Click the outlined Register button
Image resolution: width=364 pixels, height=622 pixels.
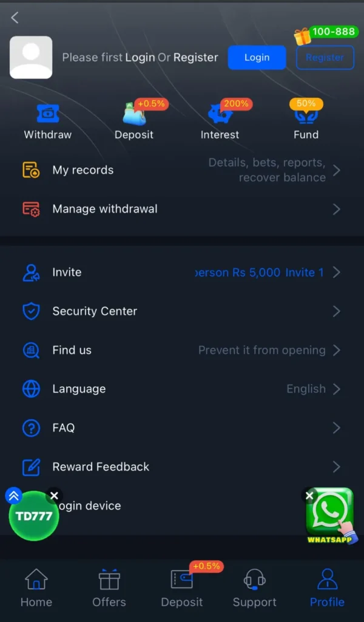325,58
